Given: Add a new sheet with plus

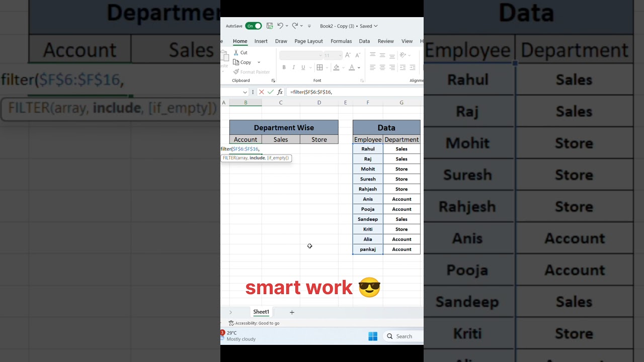Looking at the screenshot, I should point(292,312).
